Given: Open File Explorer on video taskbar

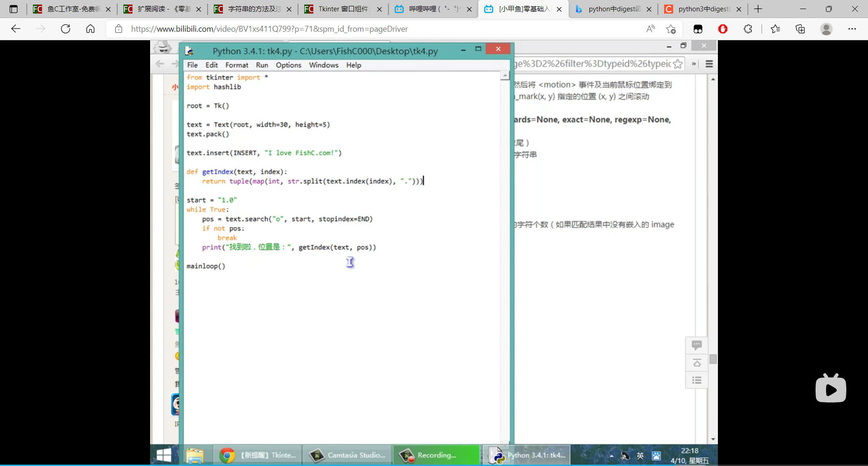Looking at the screenshot, I should click(x=195, y=455).
